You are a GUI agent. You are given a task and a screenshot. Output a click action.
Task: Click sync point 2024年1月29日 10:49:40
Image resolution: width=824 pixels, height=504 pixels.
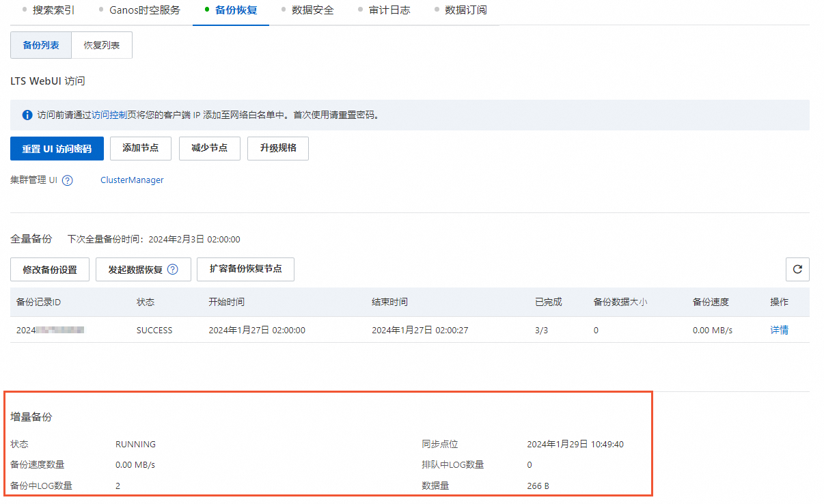(x=575, y=444)
